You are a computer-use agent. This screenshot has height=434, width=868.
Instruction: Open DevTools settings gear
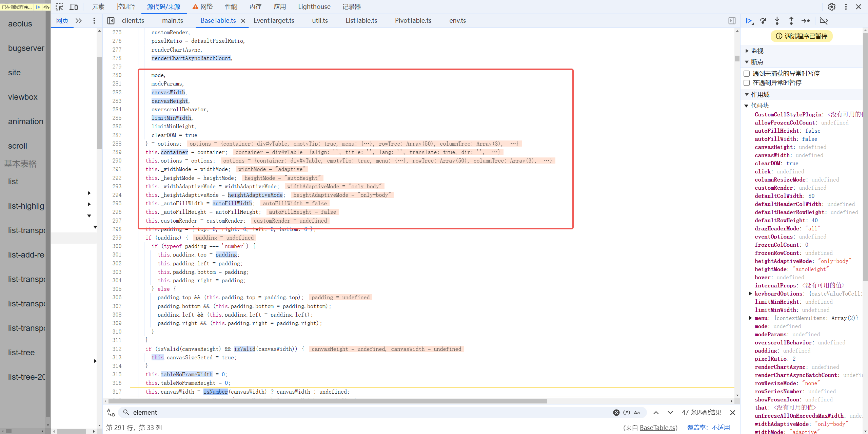pyautogui.click(x=831, y=7)
